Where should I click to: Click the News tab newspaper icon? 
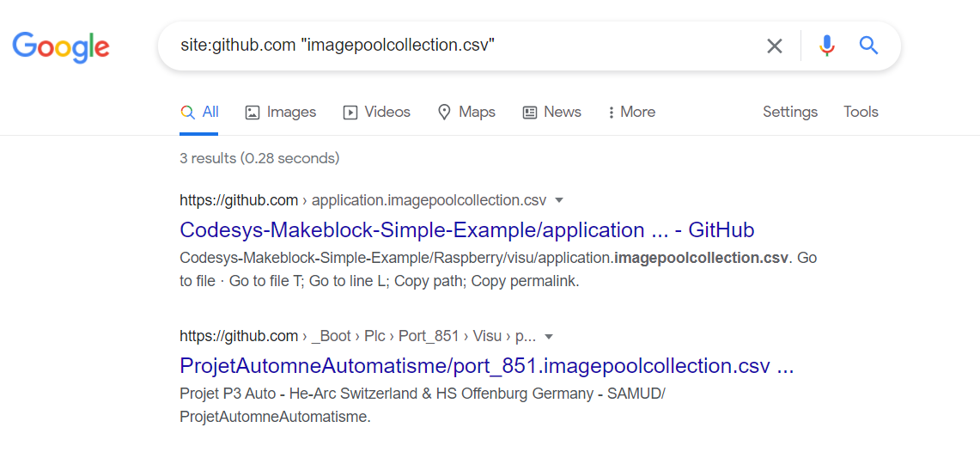coord(530,113)
